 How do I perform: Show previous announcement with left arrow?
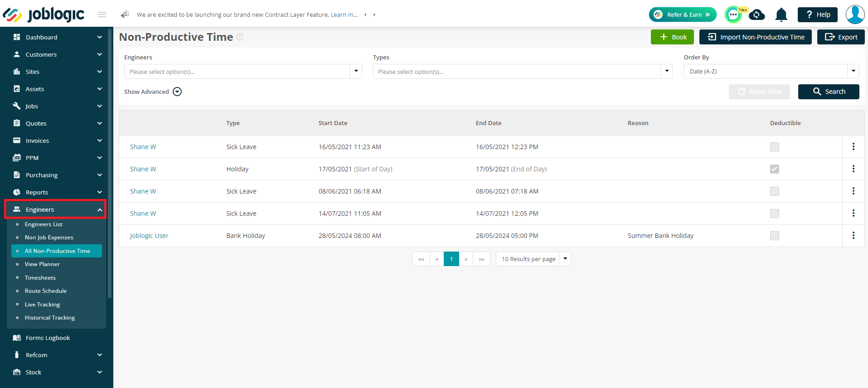tap(365, 15)
